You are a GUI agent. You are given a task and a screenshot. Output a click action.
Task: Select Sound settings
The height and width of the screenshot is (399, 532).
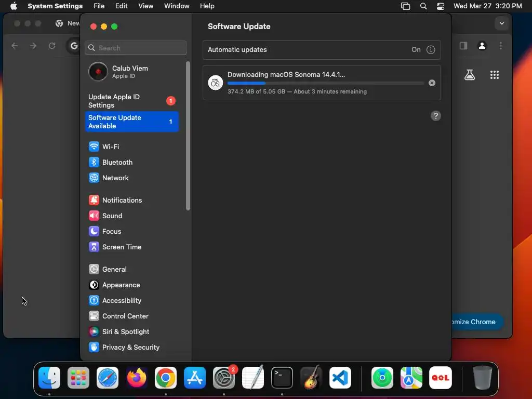[x=131, y=216]
